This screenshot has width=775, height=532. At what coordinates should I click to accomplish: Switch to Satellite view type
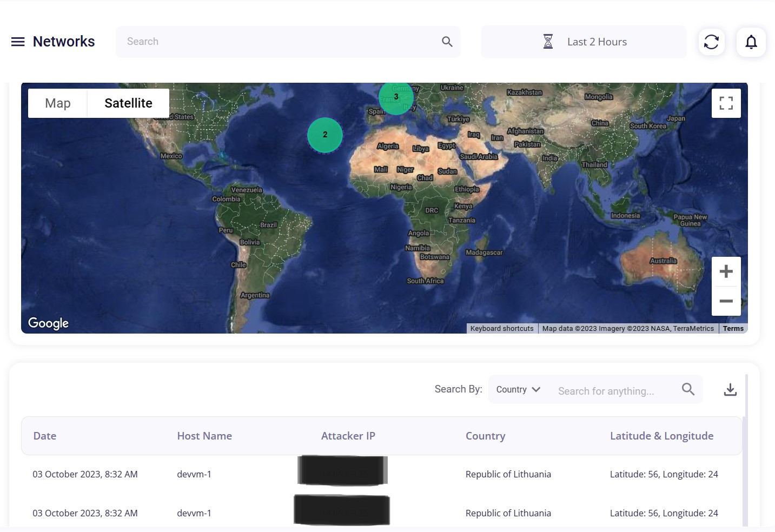click(x=128, y=103)
